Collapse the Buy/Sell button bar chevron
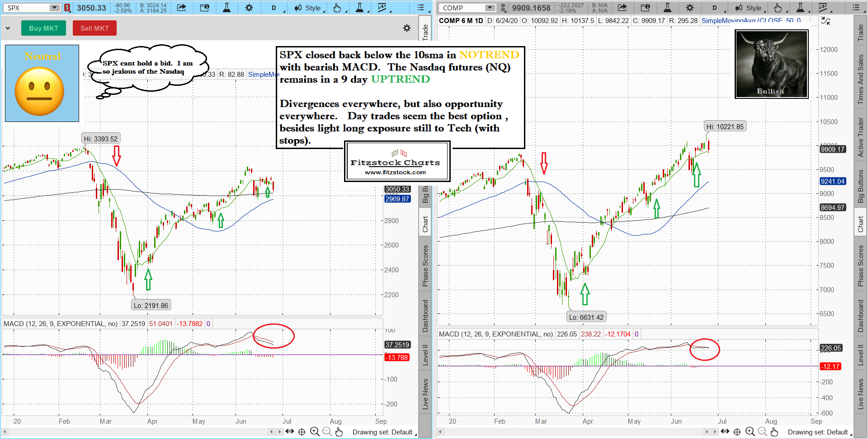Image resolution: width=868 pixels, height=439 pixels. [x=8, y=28]
